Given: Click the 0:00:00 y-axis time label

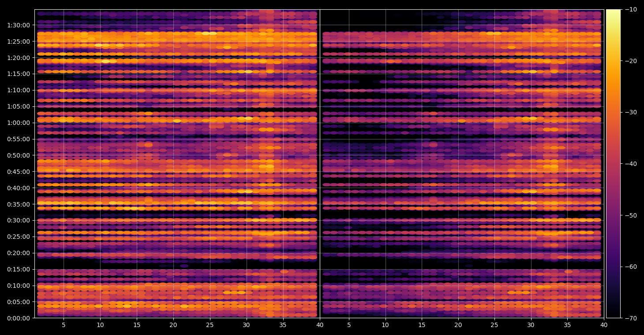Looking at the screenshot, I should 18,318.
